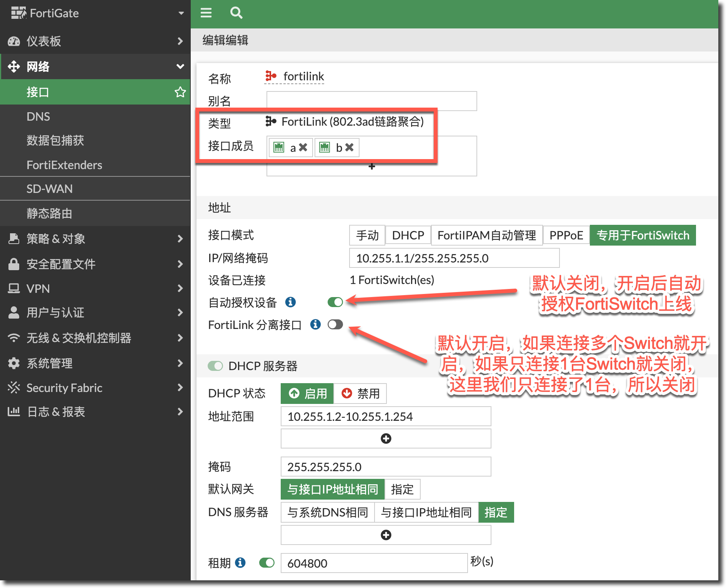Toggle the DHCP 服务器 switch

pos(215,366)
